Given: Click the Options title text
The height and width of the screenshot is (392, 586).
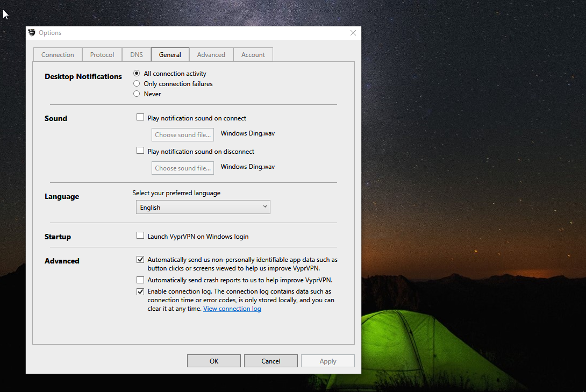Looking at the screenshot, I should pos(50,33).
